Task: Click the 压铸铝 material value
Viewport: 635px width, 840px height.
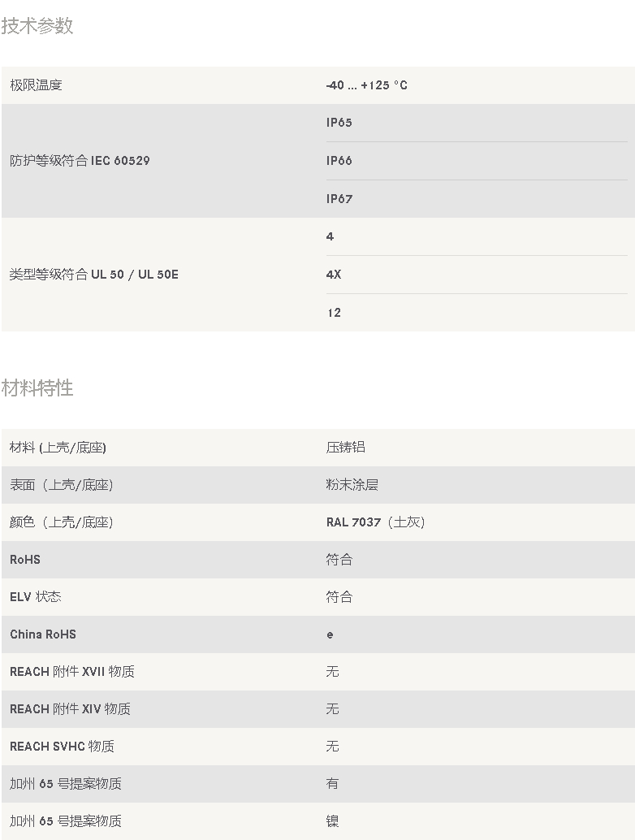Action: [345, 448]
